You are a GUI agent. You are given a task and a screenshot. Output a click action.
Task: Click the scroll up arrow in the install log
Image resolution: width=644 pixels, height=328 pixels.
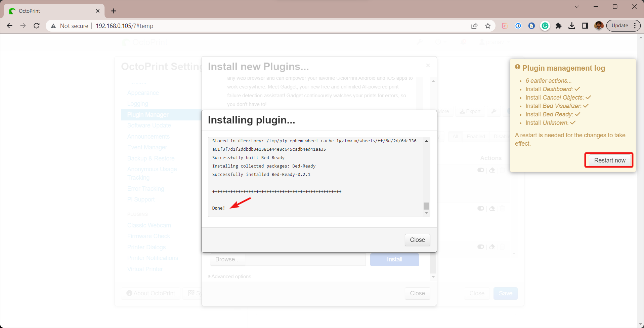426,141
